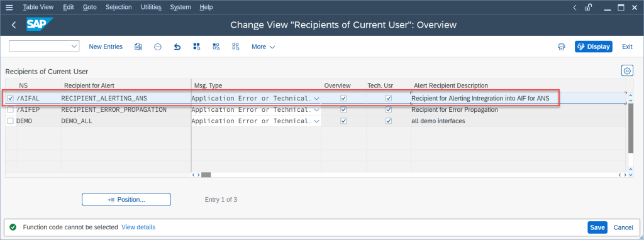Open the Goto menu
Image resolution: width=644 pixels, height=240 pixels.
(x=90, y=7)
